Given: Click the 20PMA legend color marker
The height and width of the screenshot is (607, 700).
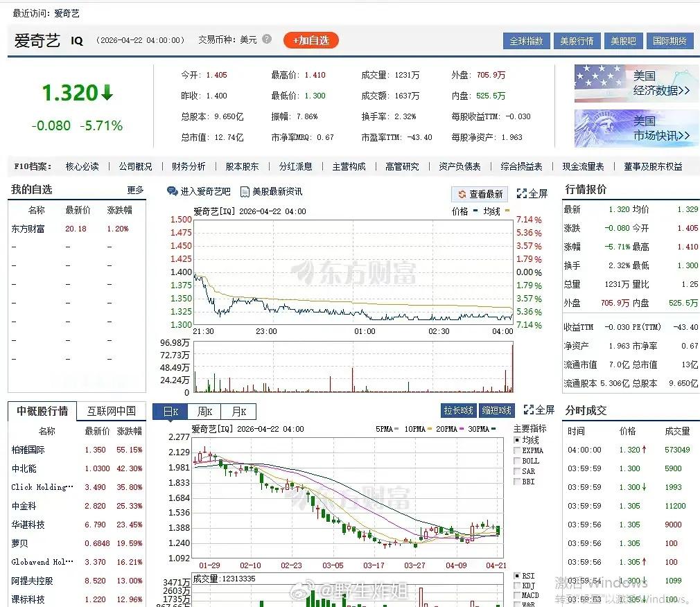Looking at the screenshot, I should click(461, 429).
